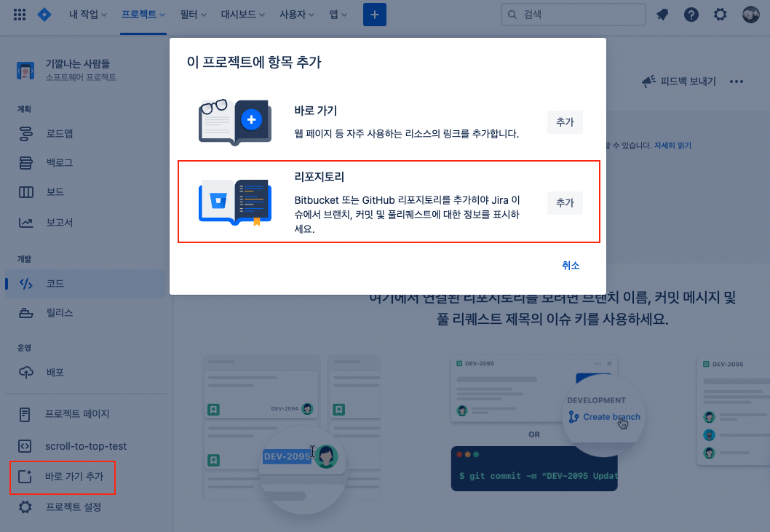Open the 내 작업 dropdown menu

point(88,15)
